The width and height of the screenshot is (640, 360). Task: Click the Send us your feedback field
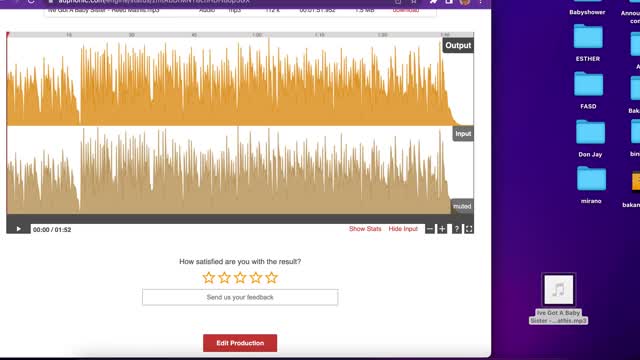240,297
